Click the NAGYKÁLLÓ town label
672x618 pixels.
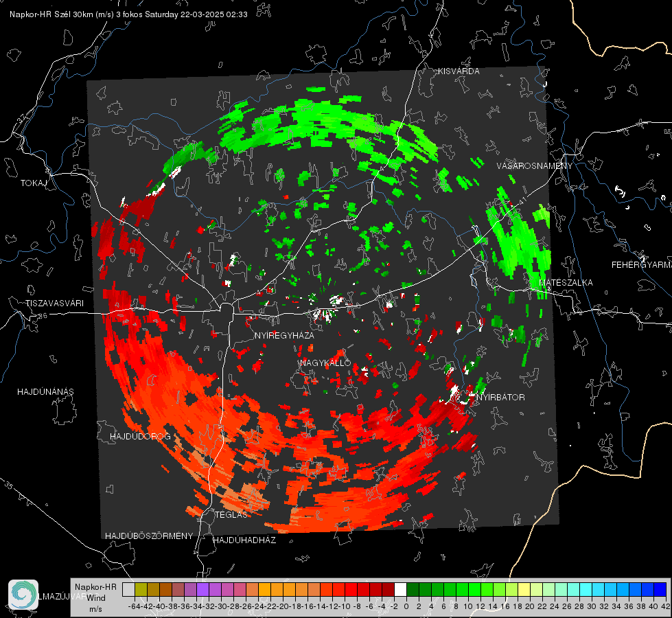point(325,363)
